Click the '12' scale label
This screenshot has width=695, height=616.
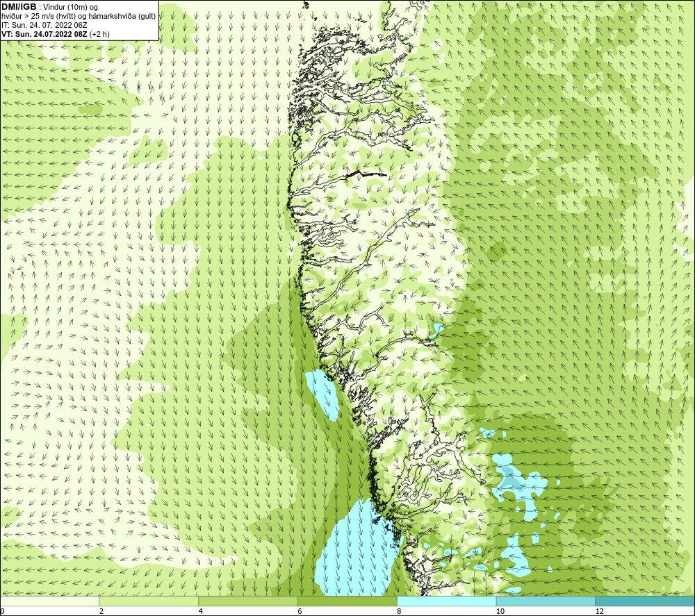(x=600, y=612)
